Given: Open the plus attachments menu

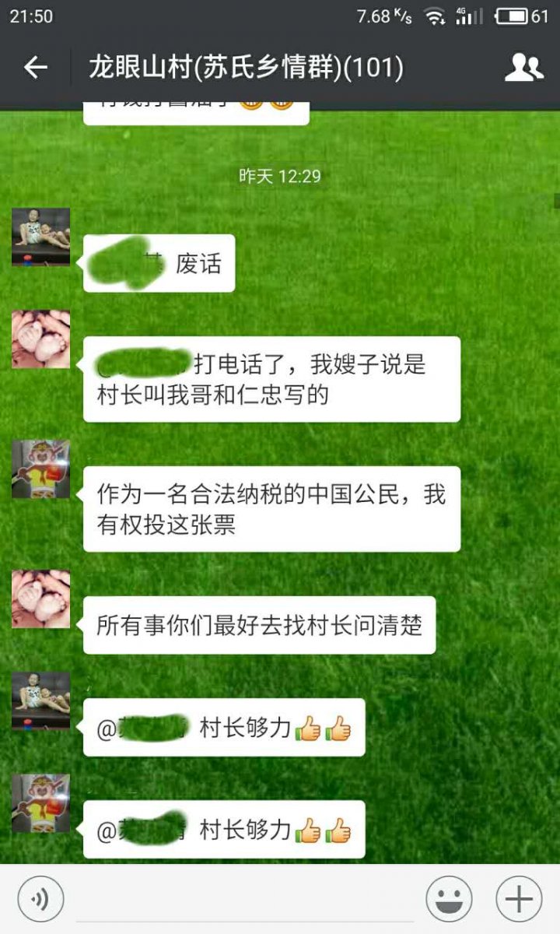Looking at the screenshot, I should [518, 900].
